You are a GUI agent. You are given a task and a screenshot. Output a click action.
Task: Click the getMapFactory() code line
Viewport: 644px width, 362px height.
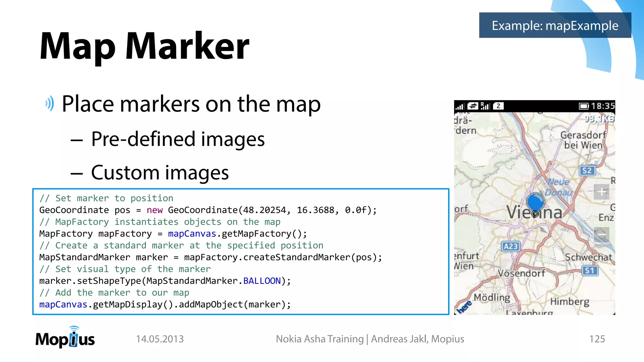pos(173,234)
